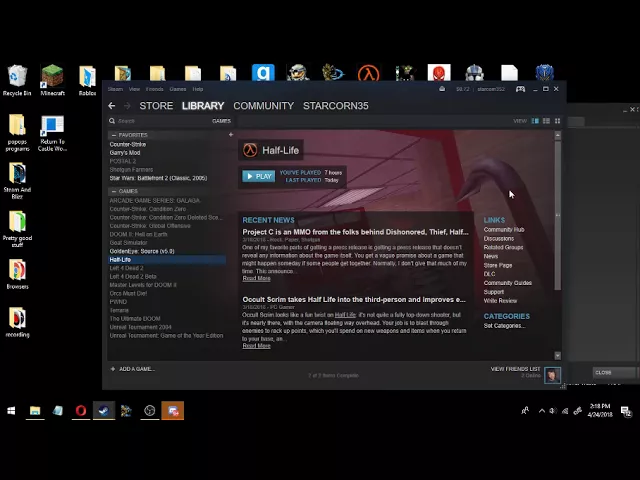
Task: Go to the COMMUNITY tab
Action: point(264,106)
